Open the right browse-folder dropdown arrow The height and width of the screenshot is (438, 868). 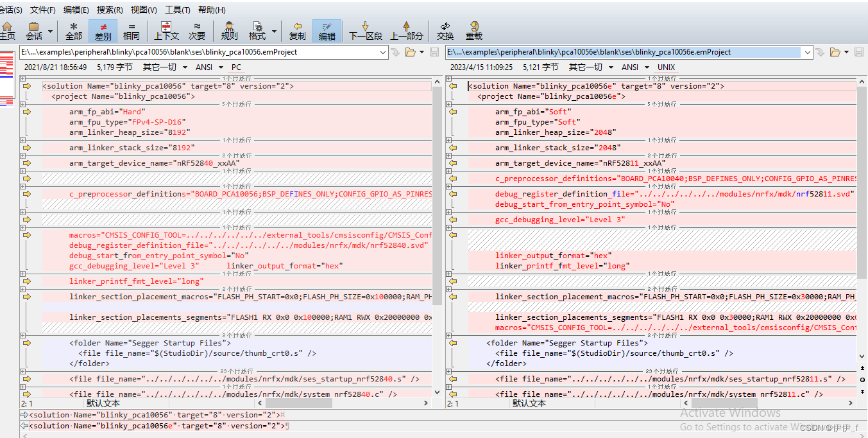click(x=846, y=52)
